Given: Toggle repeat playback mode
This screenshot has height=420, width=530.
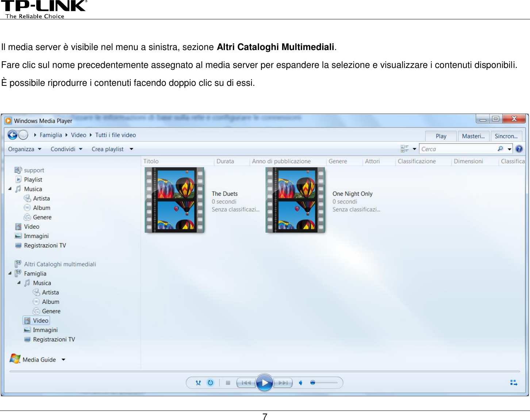Looking at the screenshot, I should point(210,383).
